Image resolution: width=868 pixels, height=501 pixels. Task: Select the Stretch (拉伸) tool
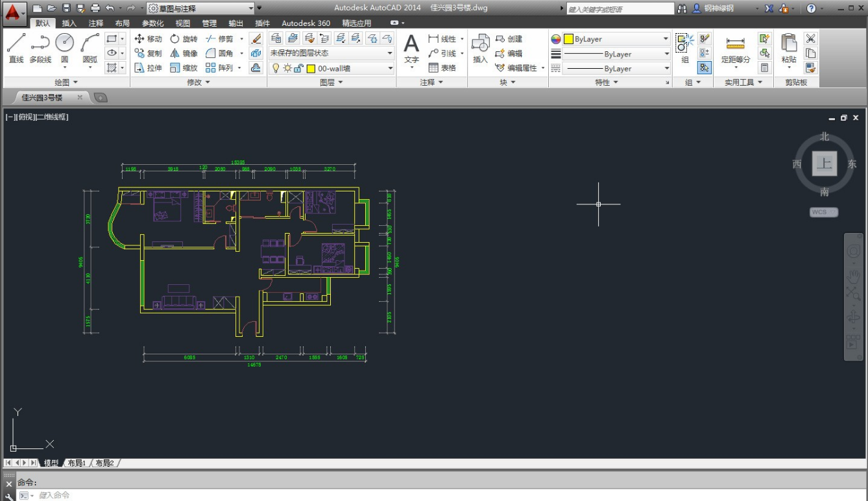pos(149,67)
